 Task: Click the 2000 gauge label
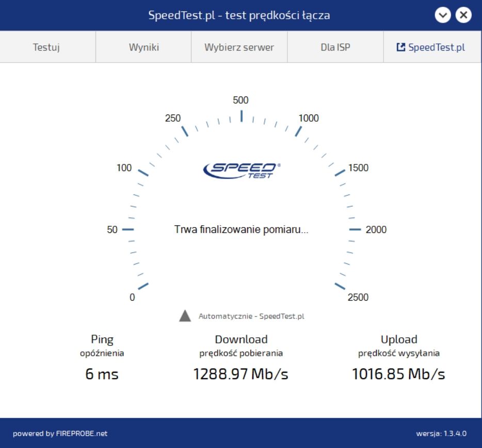(x=376, y=230)
